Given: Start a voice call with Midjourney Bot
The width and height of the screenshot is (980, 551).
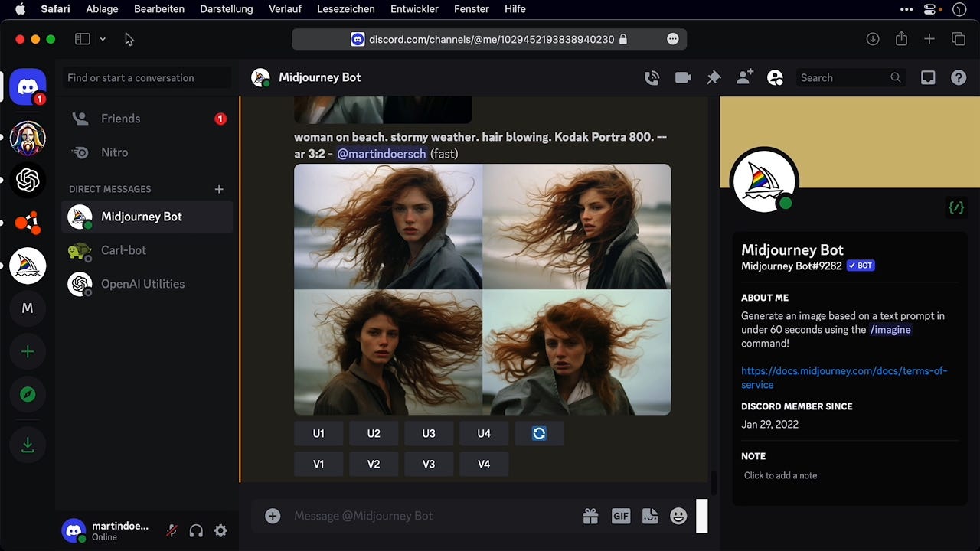Looking at the screenshot, I should click(x=652, y=77).
